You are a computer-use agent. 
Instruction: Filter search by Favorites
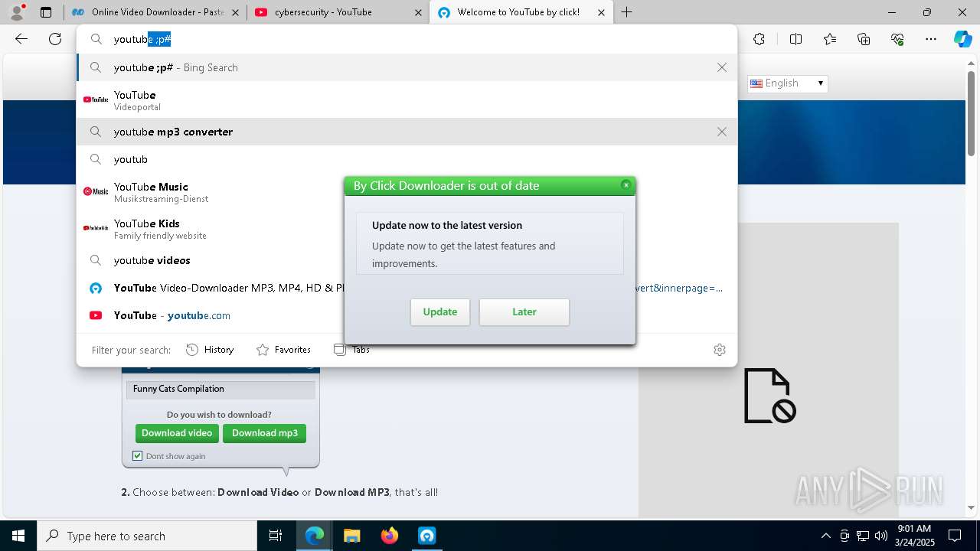pos(283,350)
